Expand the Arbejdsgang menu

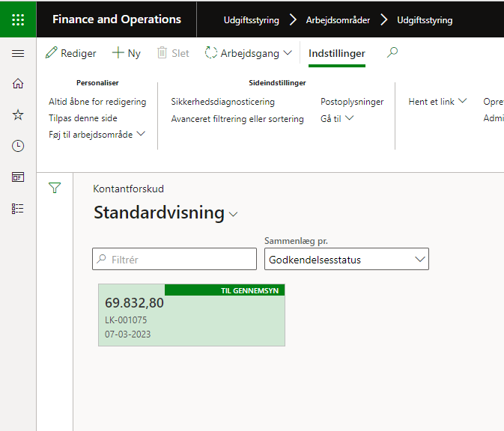click(x=248, y=53)
